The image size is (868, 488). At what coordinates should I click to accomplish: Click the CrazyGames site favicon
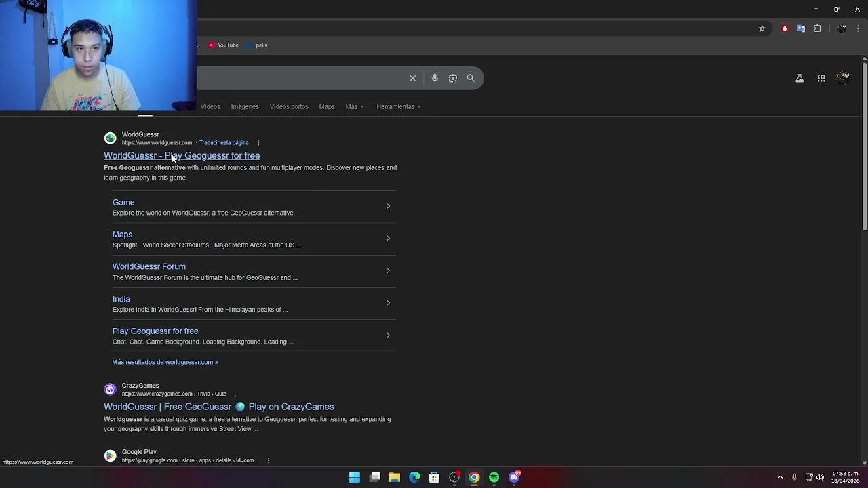(110, 389)
